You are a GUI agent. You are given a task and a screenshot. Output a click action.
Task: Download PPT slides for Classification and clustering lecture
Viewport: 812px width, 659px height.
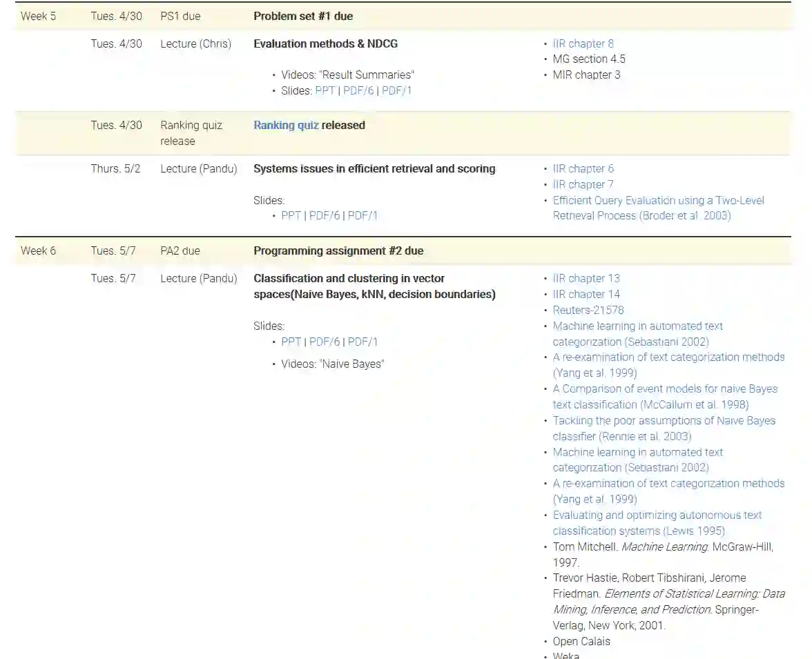291,342
